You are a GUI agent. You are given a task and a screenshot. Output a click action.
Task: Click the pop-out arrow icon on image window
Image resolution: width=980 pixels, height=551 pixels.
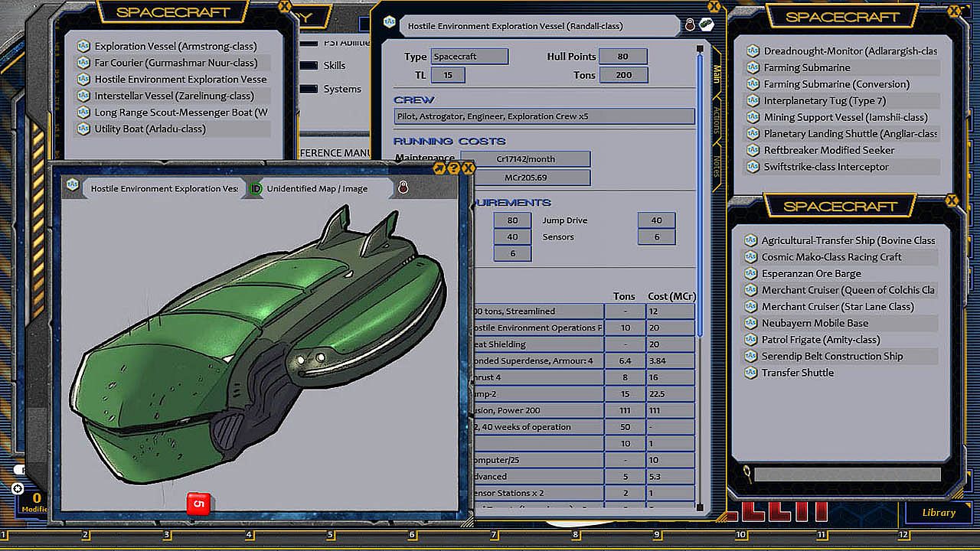[x=439, y=168]
